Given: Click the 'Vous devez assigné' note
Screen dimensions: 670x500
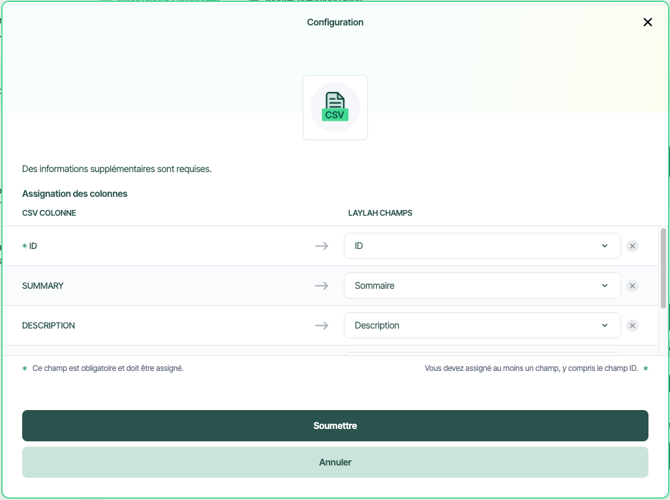Looking at the screenshot, I should click(x=531, y=368).
